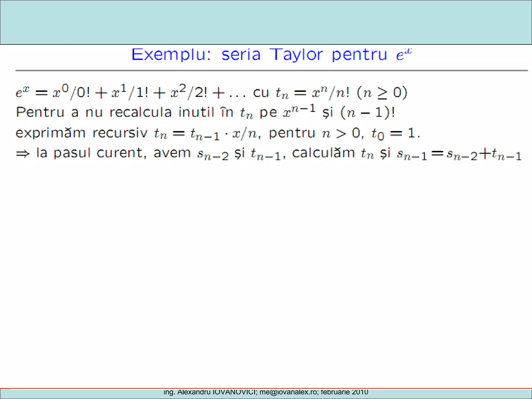Click the teal header banner at top
This screenshot has height=399, width=532.
pyautogui.click(x=266, y=22)
